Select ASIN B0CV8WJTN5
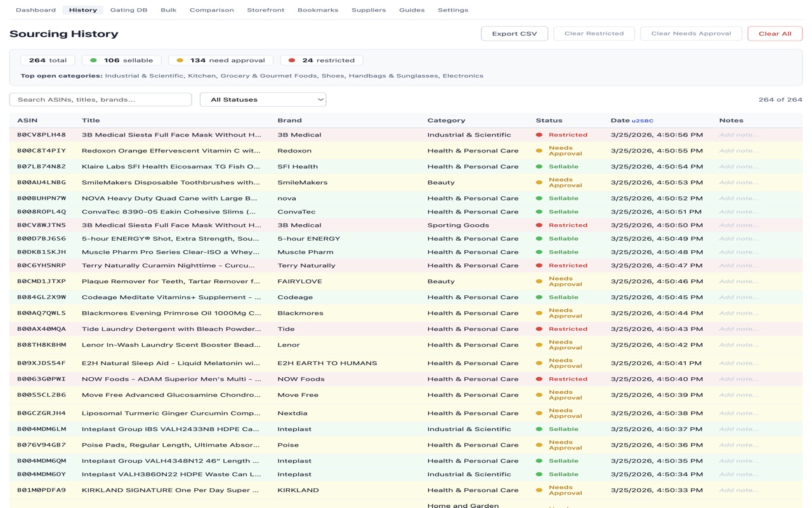This screenshot has height=508, width=812. pos(41,225)
